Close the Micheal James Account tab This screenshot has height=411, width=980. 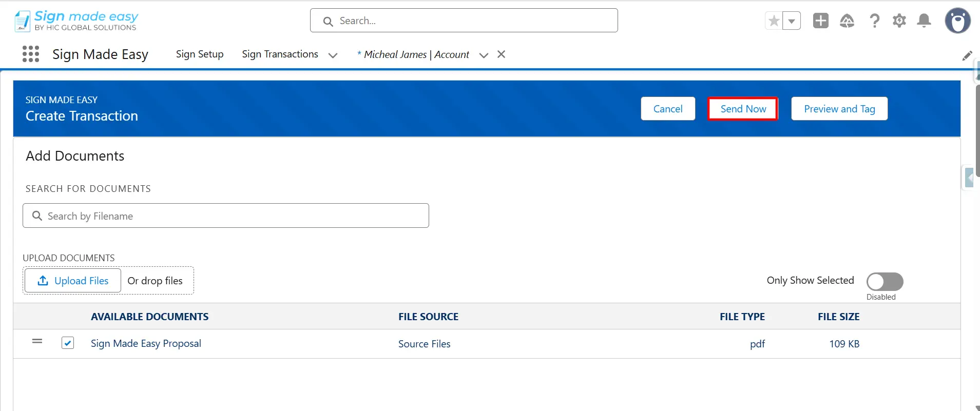[502, 54]
